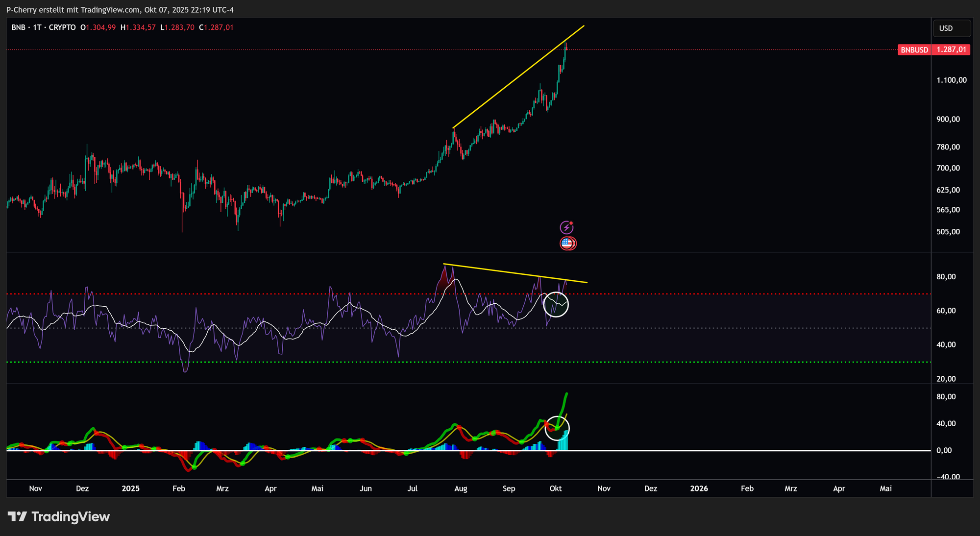This screenshot has height=536, width=980.
Task: Click the 1T interval in chart legend
Action: [x=37, y=27]
